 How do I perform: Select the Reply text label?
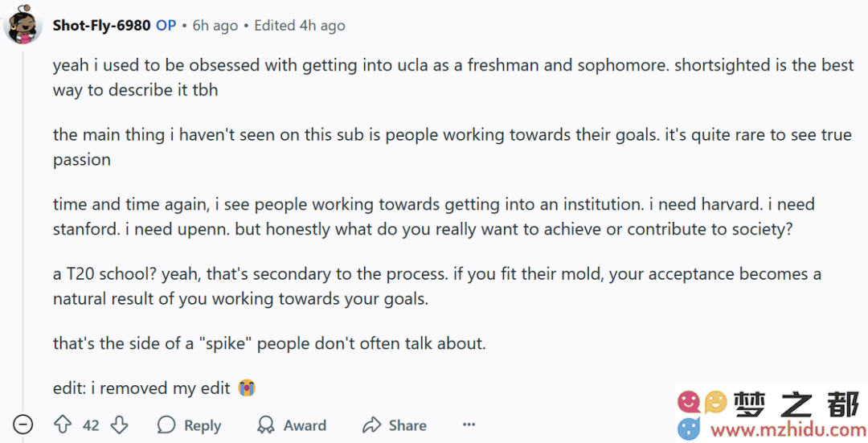click(x=203, y=425)
